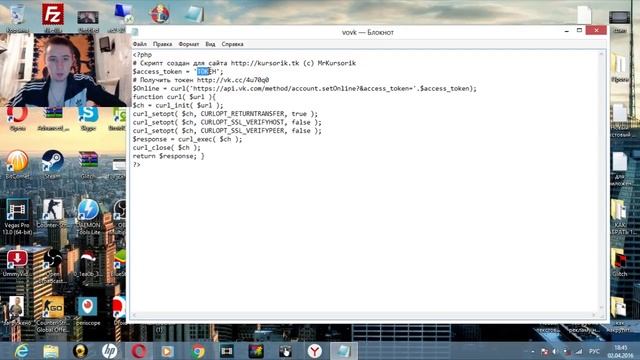Click the CURLOPT_SSL_VERIFYHOST line
640x360 pixels.
coord(227,122)
